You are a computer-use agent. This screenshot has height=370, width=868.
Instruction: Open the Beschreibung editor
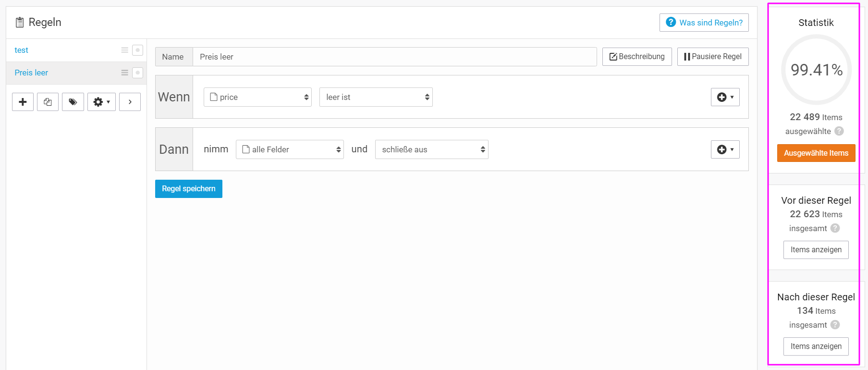pyautogui.click(x=637, y=57)
